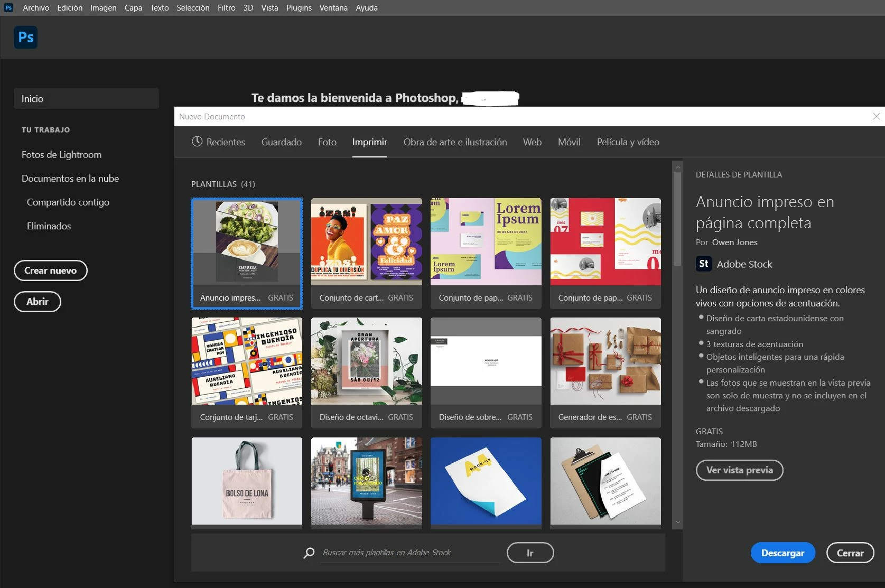Click the Owen Jones author link
Image resolution: width=885 pixels, height=588 pixels.
[734, 242]
